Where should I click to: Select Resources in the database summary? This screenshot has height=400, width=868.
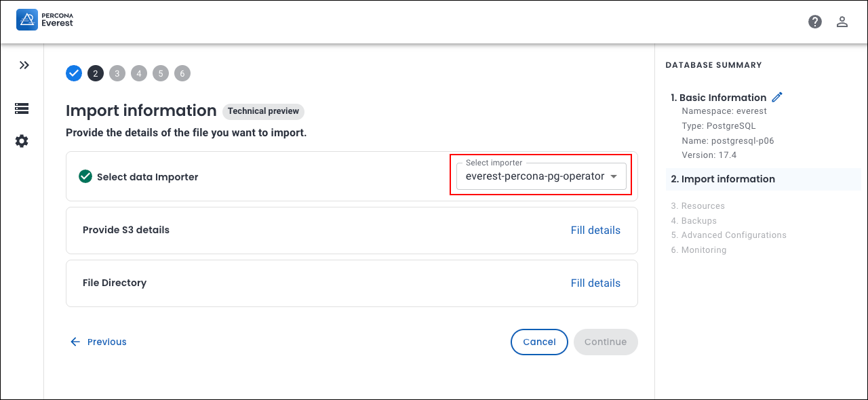(x=703, y=206)
